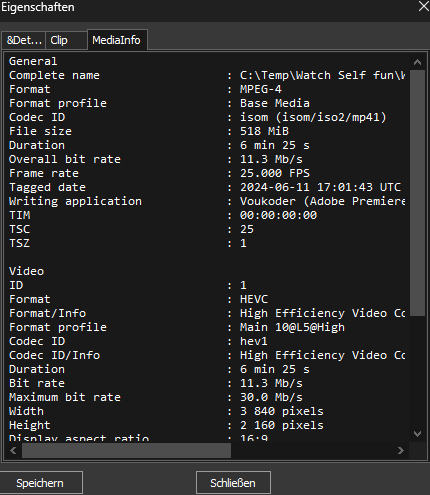Click the Schließen button
430x495 pixels.
coord(233,483)
